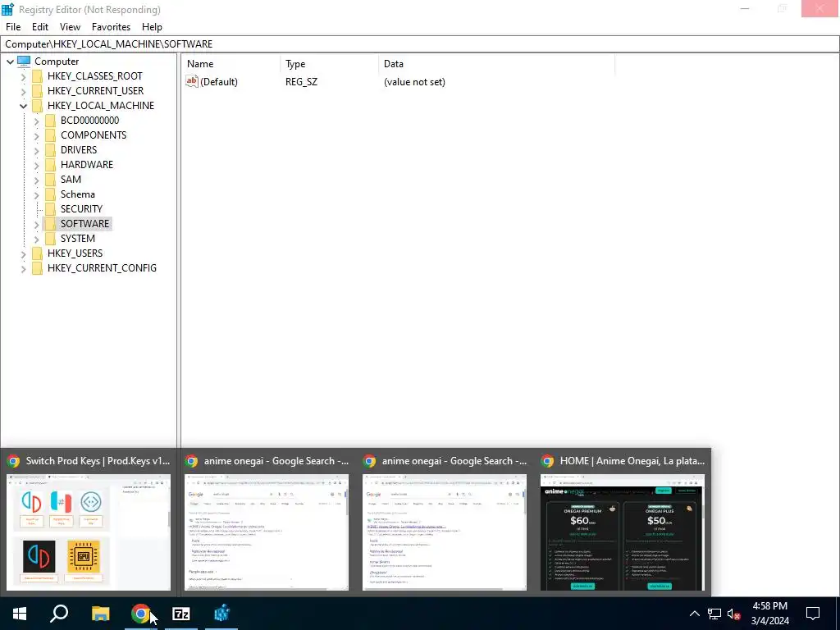
Task: Click the REG_SZ type cell
Action: pos(301,82)
